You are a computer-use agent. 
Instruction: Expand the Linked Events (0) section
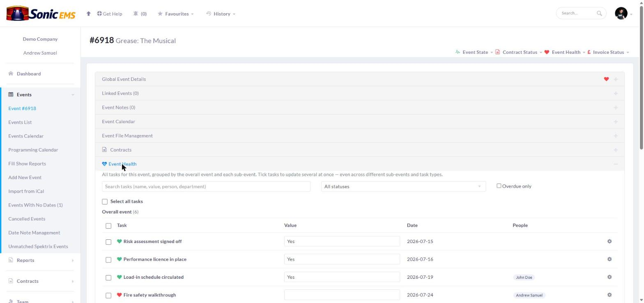click(360, 93)
